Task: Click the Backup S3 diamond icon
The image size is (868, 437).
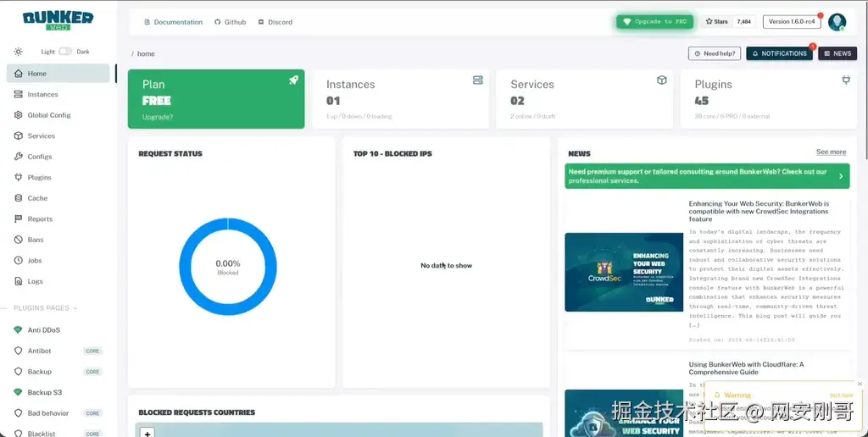Action: pyautogui.click(x=19, y=392)
